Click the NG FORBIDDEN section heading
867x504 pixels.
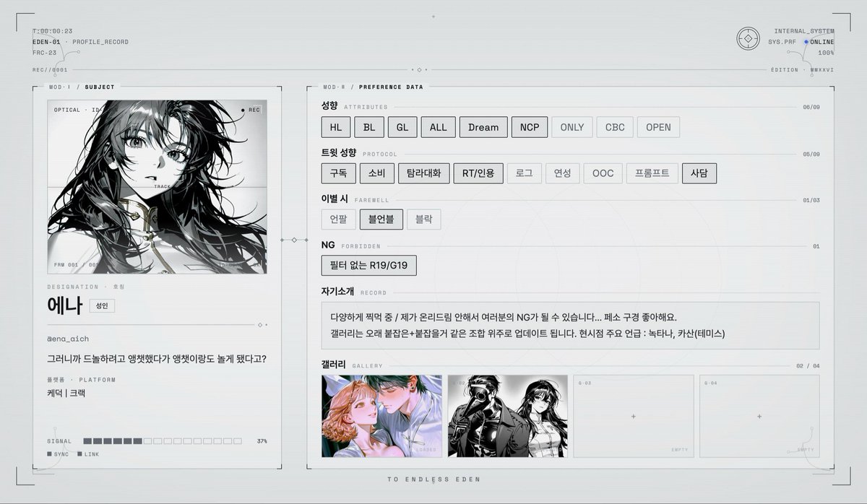[x=350, y=246]
